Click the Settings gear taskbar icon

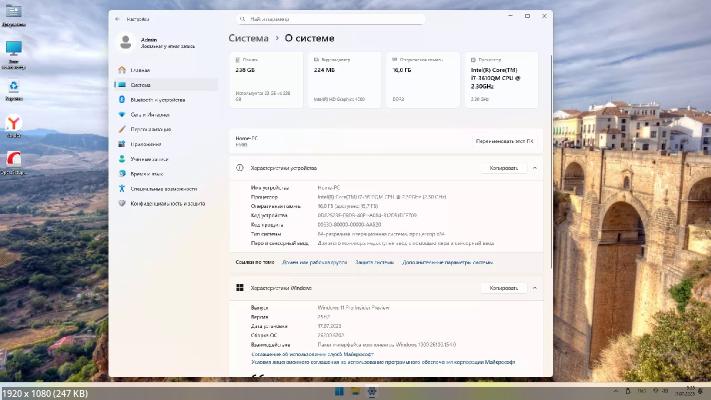click(x=372, y=392)
